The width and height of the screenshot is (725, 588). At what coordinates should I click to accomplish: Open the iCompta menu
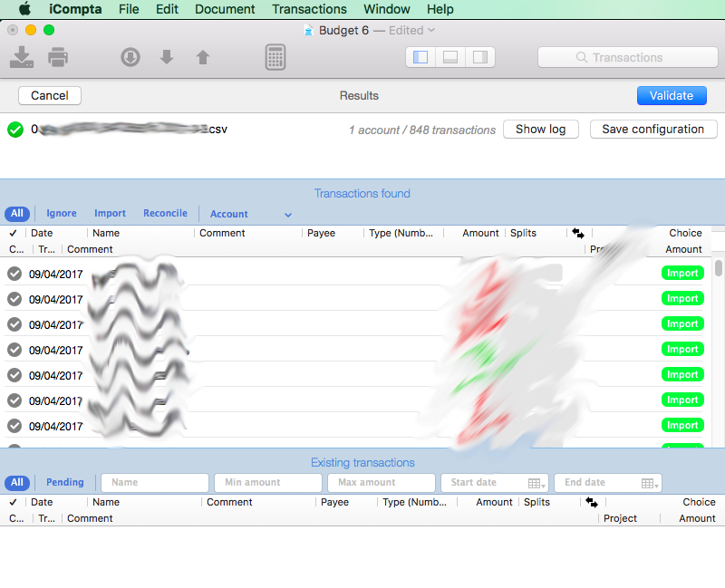[75, 9]
